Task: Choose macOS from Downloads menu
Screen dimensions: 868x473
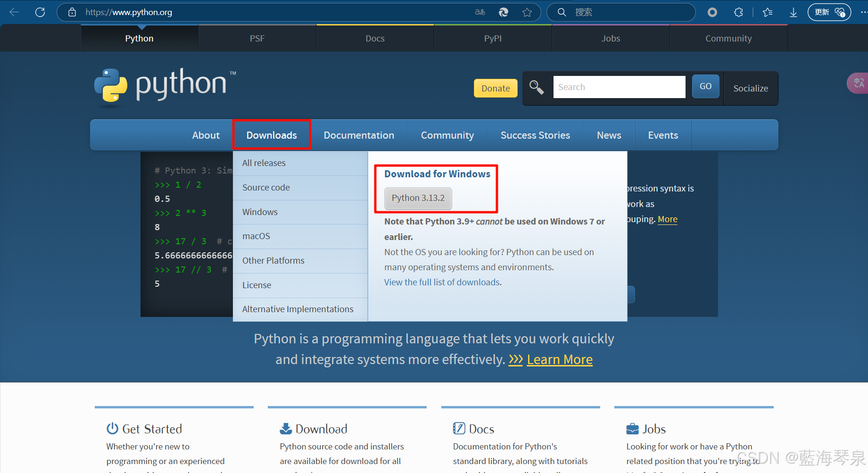Action: (300, 236)
